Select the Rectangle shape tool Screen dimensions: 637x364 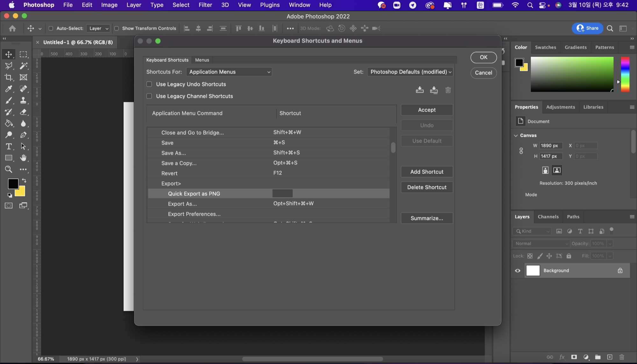[9, 158]
